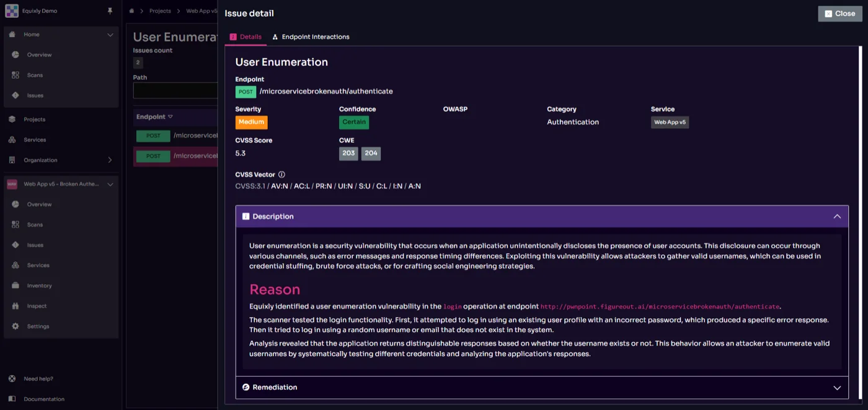
Task: Toggle the sidebar pin
Action: point(110,11)
